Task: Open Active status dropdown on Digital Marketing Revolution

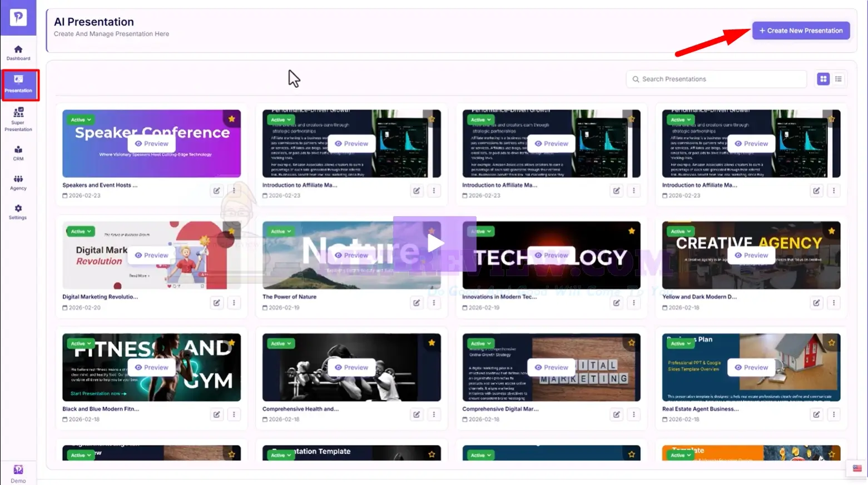Action: pos(81,232)
